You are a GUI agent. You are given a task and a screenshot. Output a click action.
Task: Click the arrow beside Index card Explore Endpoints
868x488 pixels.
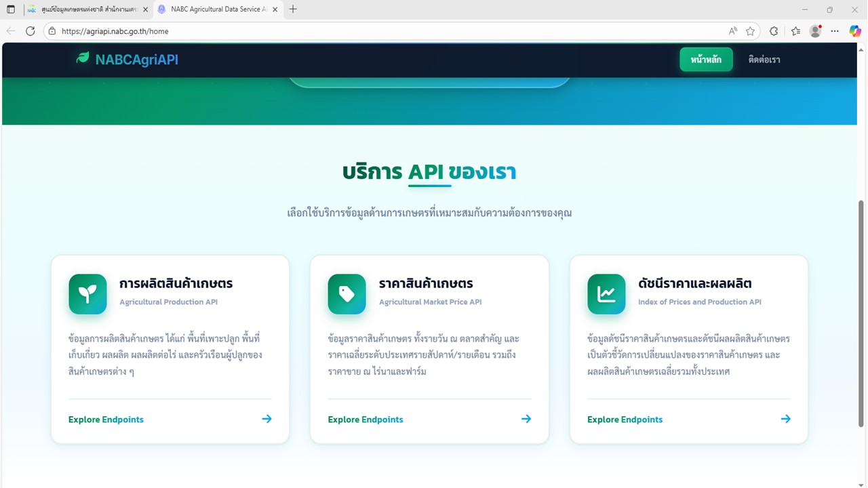point(785,419)
